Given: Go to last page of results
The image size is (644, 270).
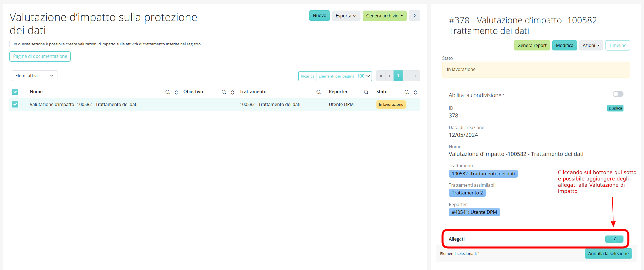Looking at the screenshot, I should tap(415, 76).
